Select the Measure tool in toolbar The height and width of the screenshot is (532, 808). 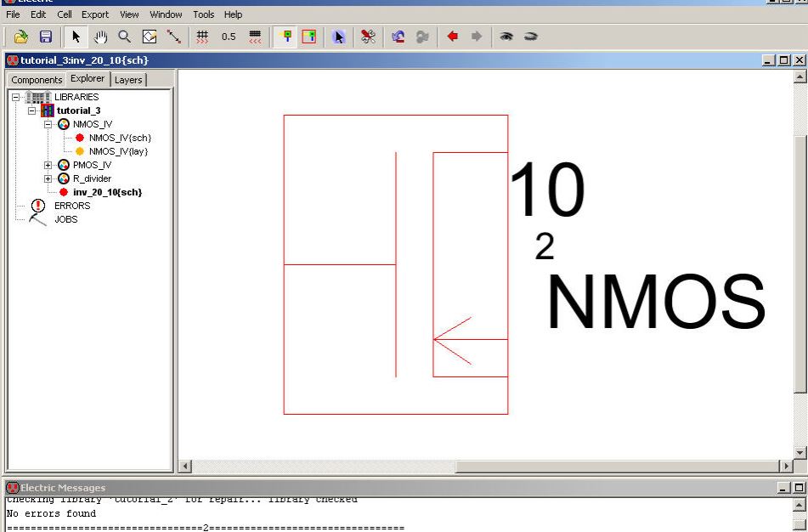[174, 37]
